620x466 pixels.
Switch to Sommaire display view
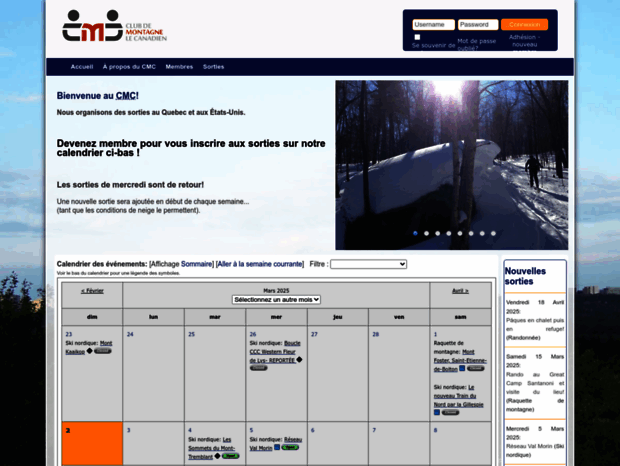[197, 264]
